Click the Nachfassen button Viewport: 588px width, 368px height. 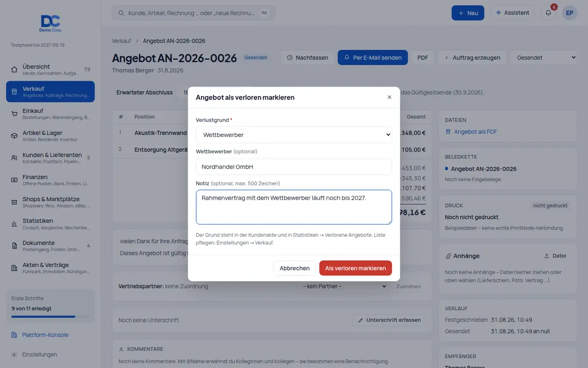(307, 57)
